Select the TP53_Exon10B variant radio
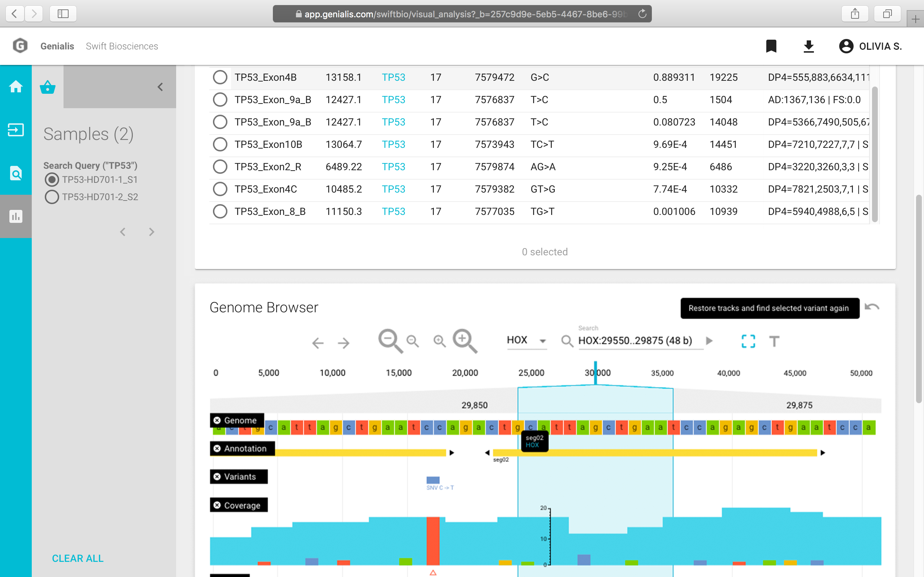 (x=220, y=144)
